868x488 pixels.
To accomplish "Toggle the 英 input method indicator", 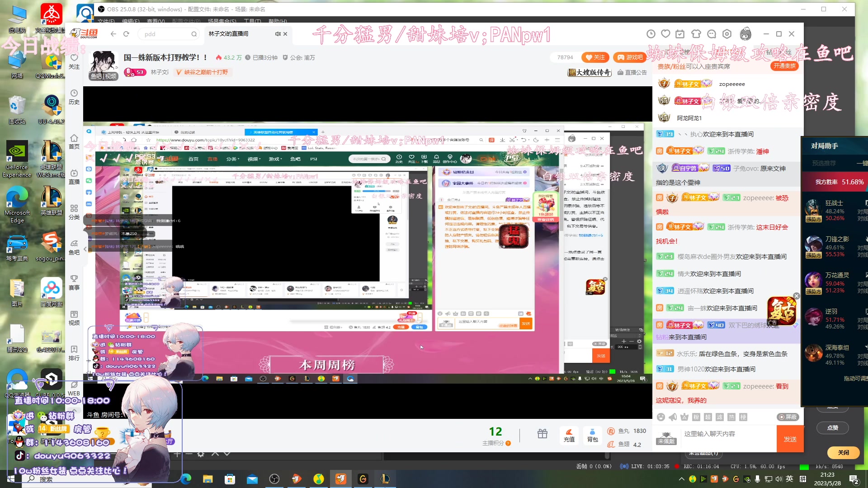I will (x=789, y=479).
